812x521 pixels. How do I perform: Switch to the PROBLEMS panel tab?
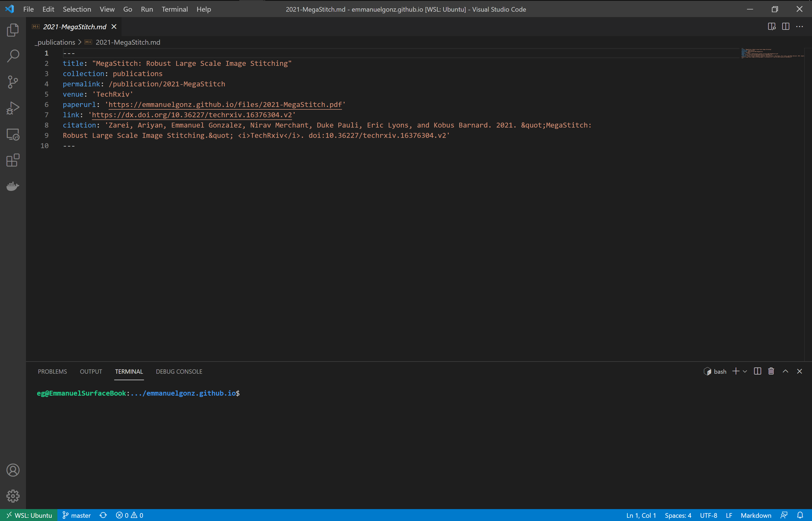[x=53, y=372]
